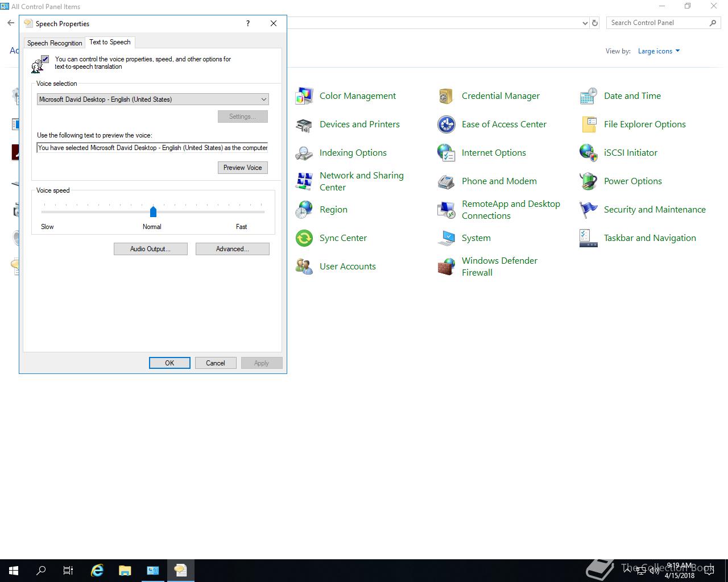Viewport: 728px width, 582px height.
Task: Open the Power Options icon
Action: [x=589, y=181]
